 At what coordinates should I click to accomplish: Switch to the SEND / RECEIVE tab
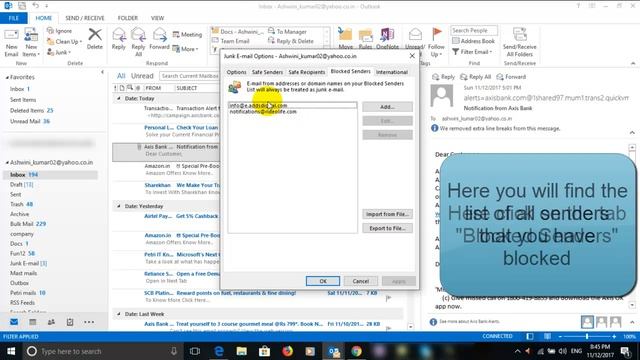[x=84, y=18]
